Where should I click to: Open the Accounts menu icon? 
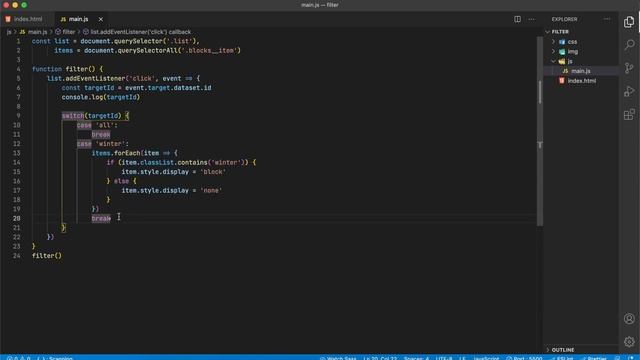629,318
